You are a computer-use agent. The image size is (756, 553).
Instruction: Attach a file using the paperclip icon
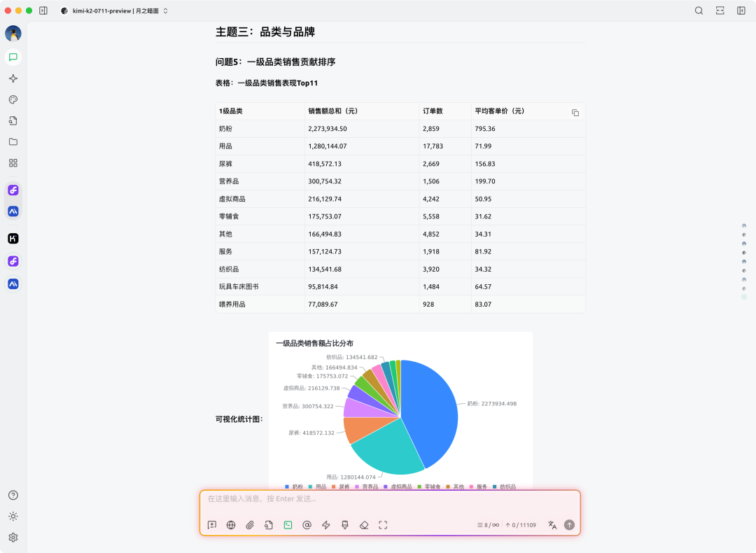tap(251, 524)
